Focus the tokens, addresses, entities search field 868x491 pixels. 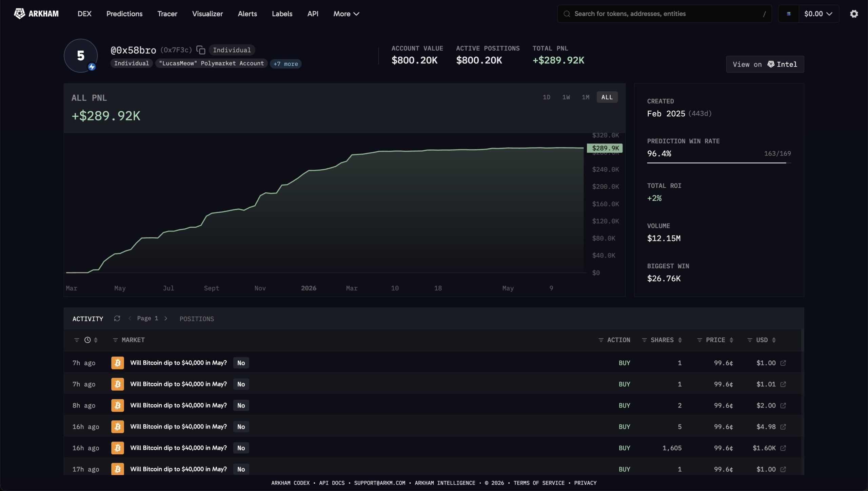point(665,14)
